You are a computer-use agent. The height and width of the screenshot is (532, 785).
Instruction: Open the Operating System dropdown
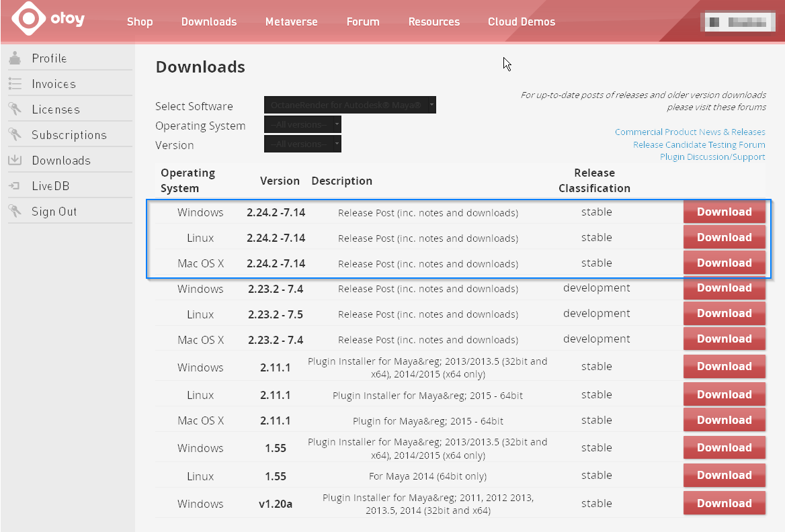[302, 124]
